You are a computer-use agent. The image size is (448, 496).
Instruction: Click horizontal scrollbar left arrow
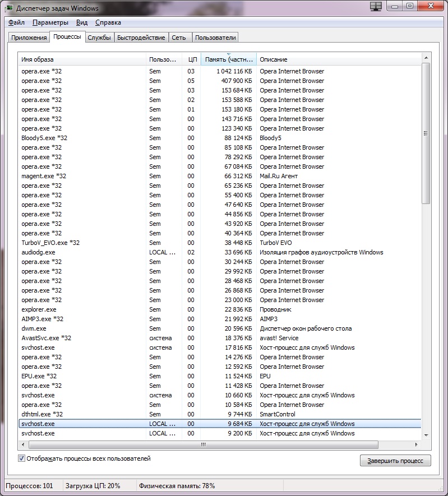(23, 444)
